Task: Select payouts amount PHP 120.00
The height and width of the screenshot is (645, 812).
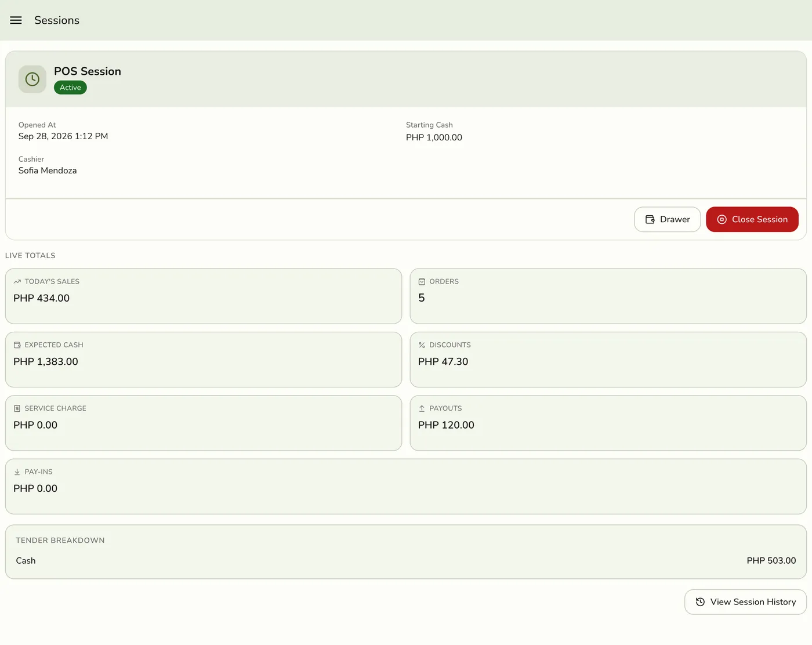Action: (x=446, y=425)
